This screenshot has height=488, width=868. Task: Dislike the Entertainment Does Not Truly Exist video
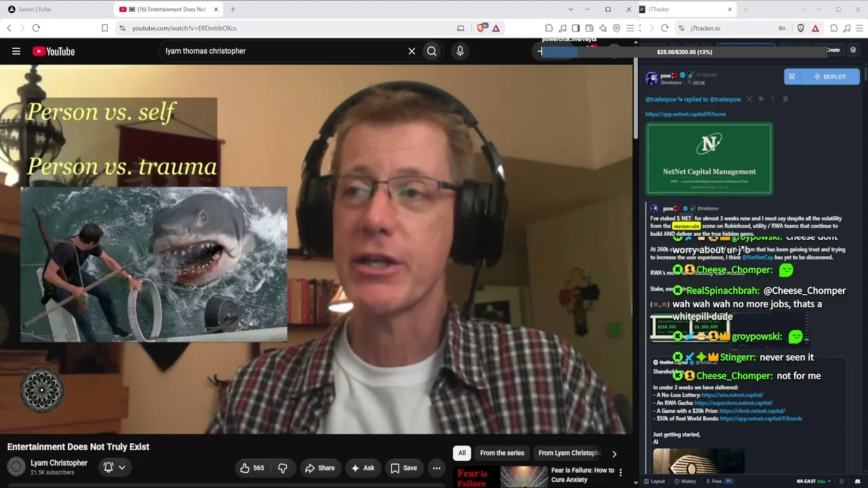283,468
